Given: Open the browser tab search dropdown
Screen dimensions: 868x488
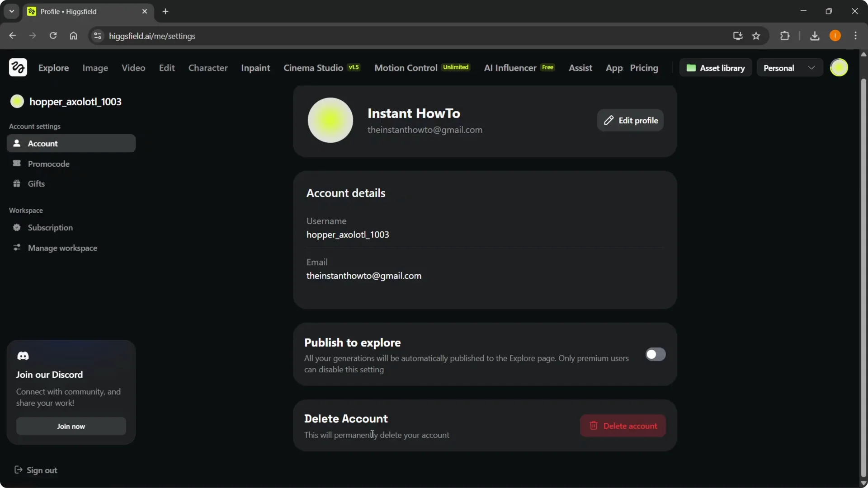Looking at the screenshot, I should pyautogui.click(x=11, y=11).
